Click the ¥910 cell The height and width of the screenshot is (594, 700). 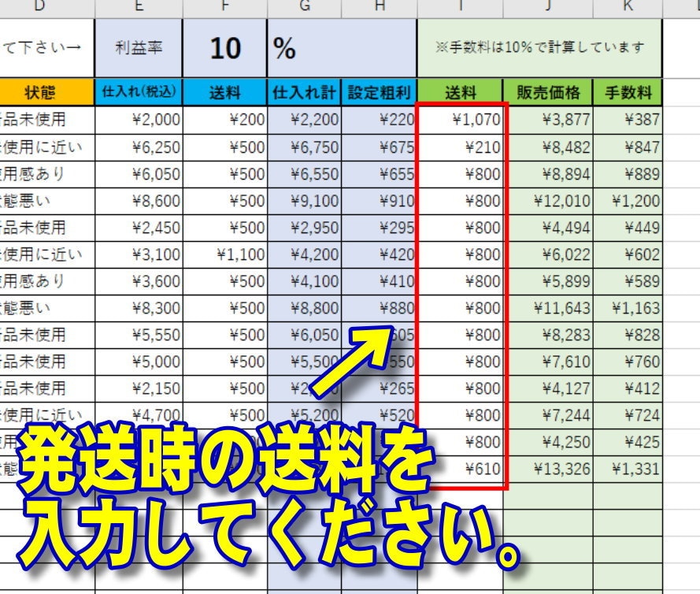point(379,201)
